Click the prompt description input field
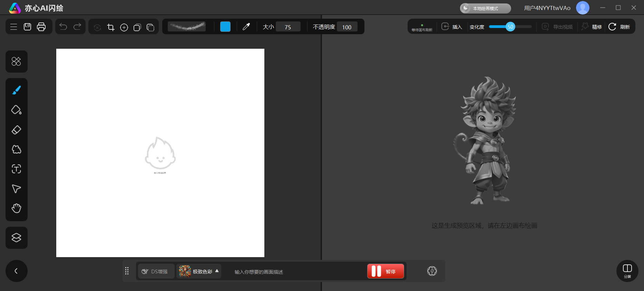Viewport: 644px width, 291px height. (293, 272)
